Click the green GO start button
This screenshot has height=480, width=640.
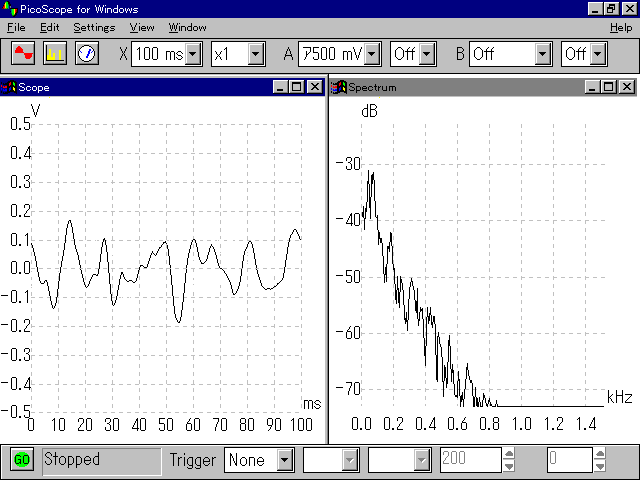(x=22, y=460)
